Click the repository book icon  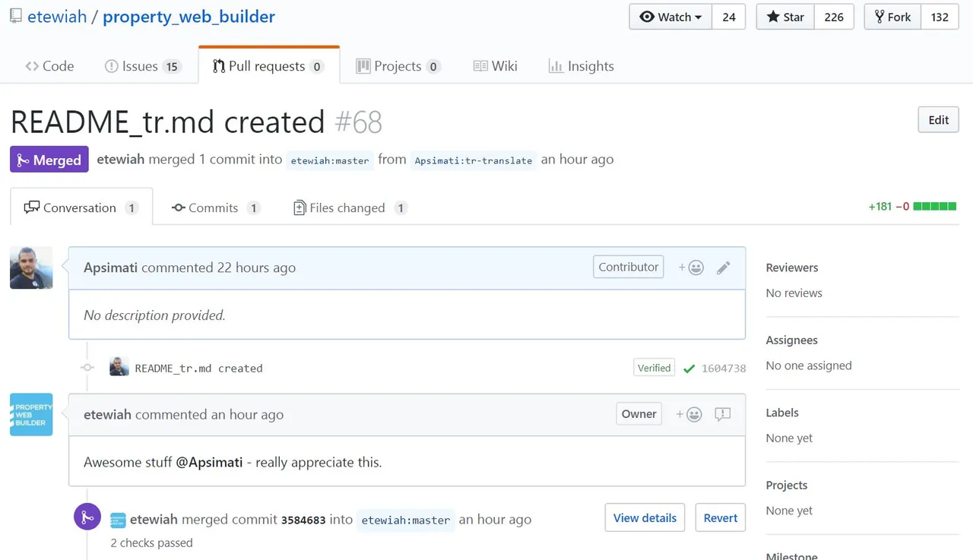click(x=16, y=16)
